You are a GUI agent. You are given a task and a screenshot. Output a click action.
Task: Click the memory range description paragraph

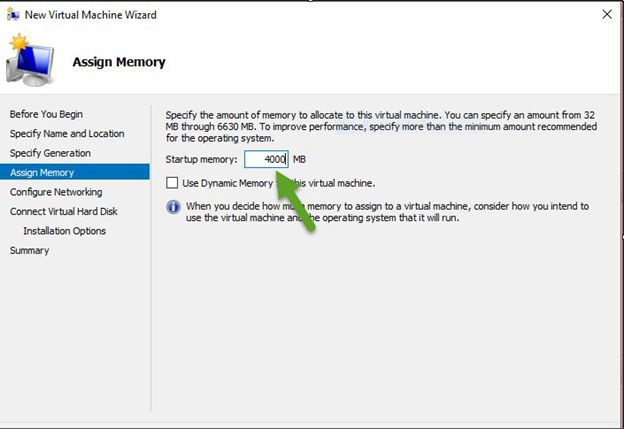point(381,126)
